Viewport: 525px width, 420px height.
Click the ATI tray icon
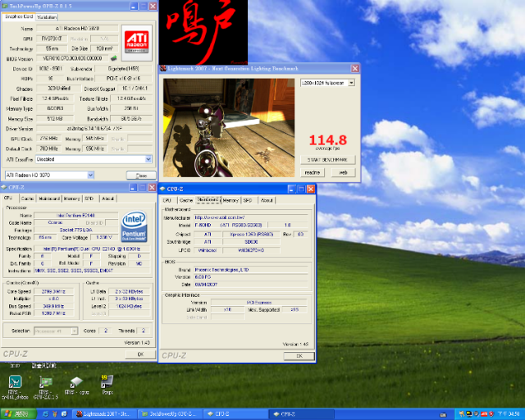tap(484, 414)
